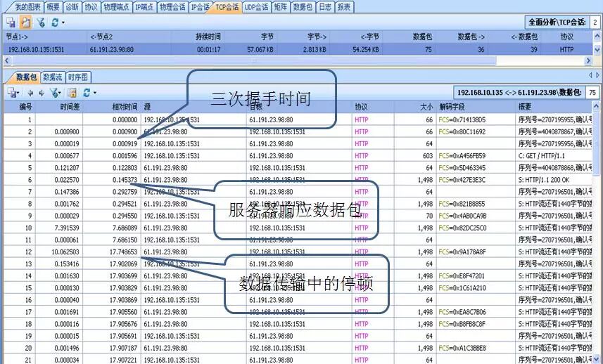
Task: Click the up arrow of the session list vertical scrollbar
Action: (x=597, y=36)
